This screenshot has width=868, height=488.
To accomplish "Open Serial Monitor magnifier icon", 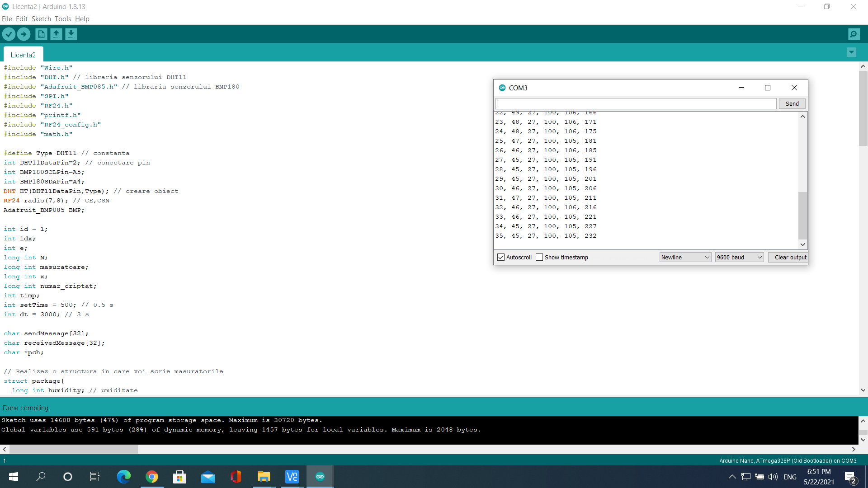I will (x=854, y=34).
